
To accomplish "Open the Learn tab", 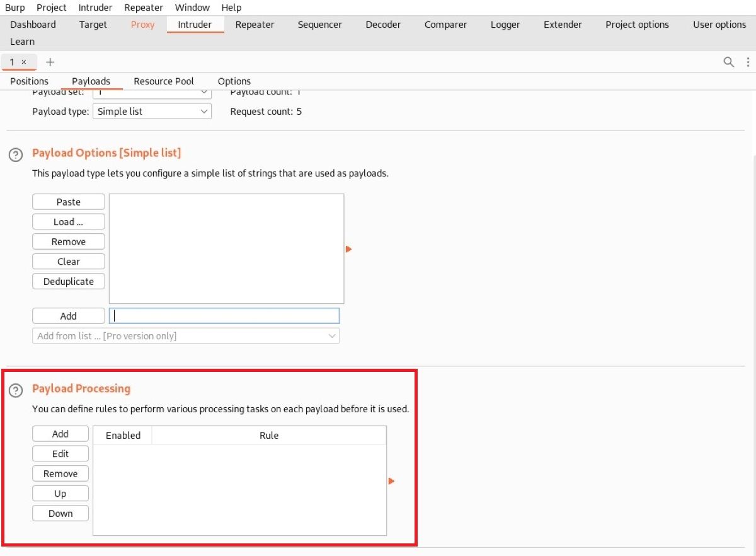I will [22, 42].
